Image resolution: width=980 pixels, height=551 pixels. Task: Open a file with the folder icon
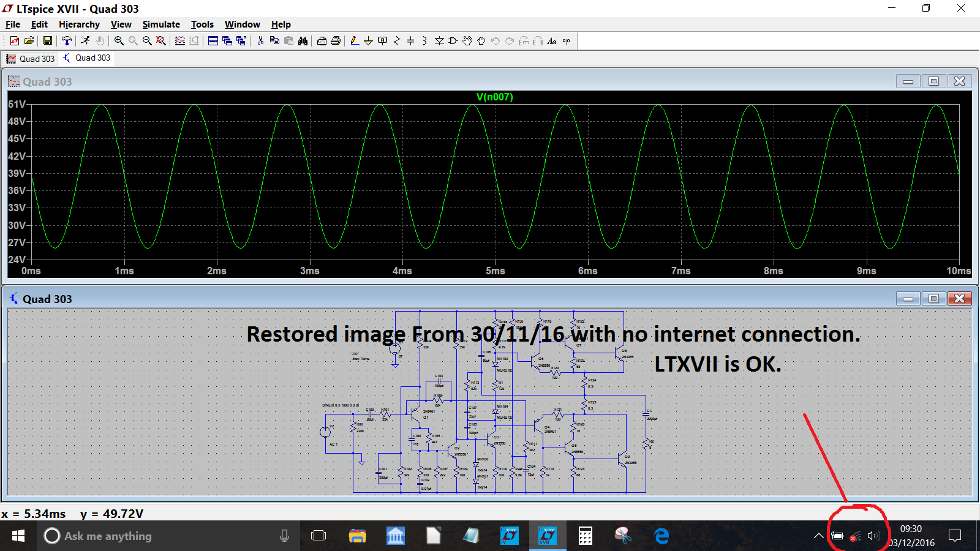coord(29,41)
